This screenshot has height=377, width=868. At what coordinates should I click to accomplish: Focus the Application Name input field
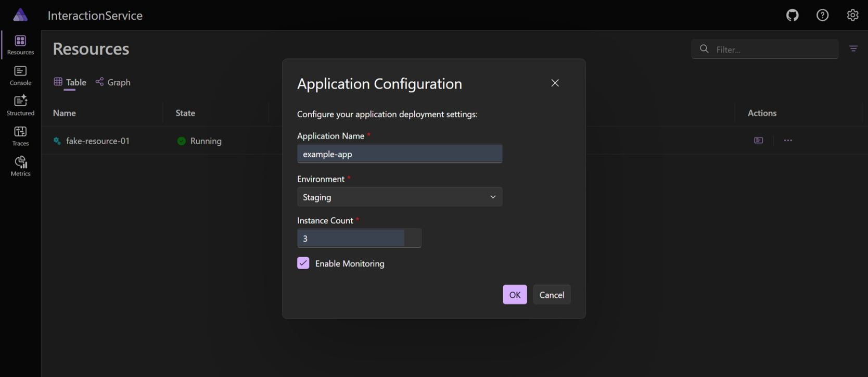[400, 154]
